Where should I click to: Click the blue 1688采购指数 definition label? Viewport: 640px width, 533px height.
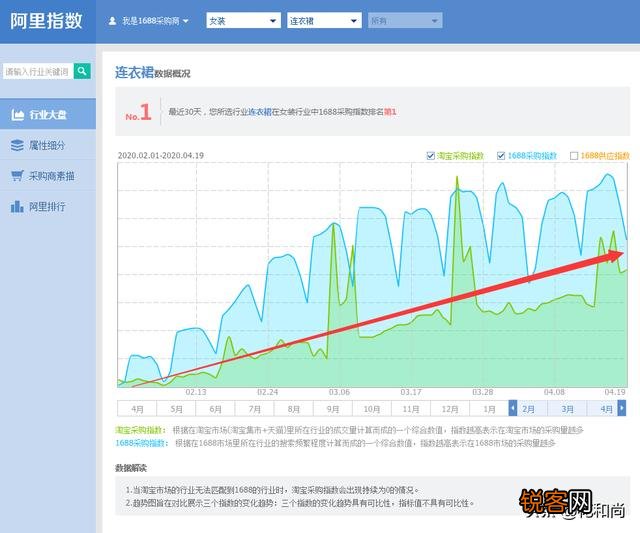click(142, 443)
